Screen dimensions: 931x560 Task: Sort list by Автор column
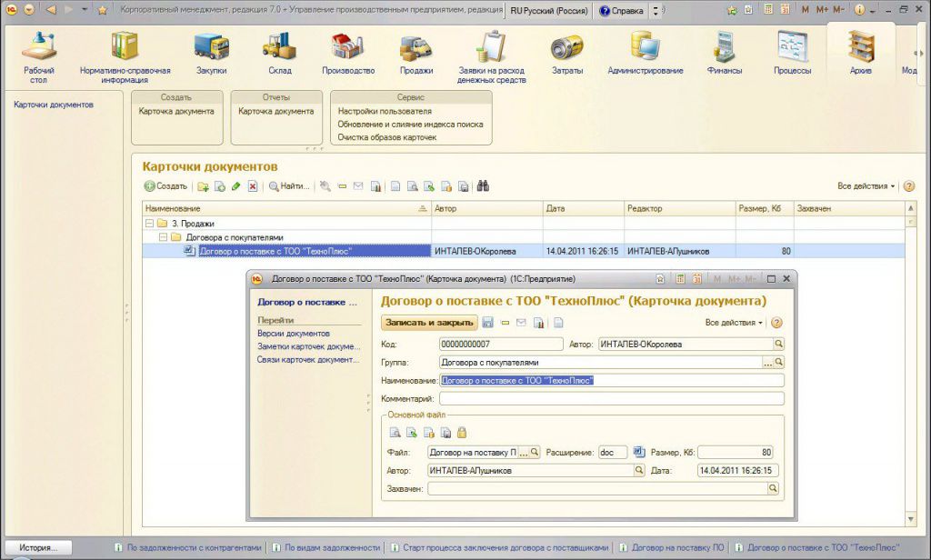(x=487, y=208)
